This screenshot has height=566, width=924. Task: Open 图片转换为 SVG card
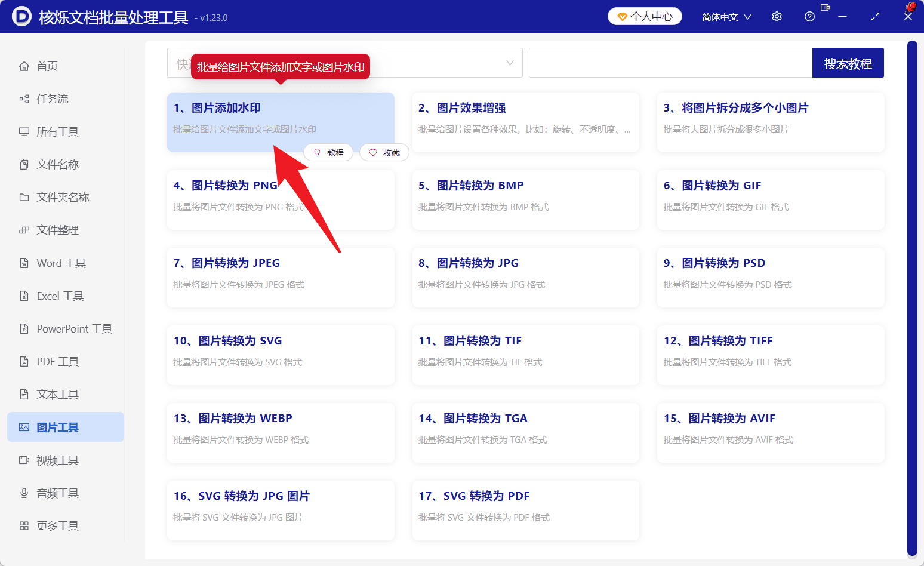(281, 355)
